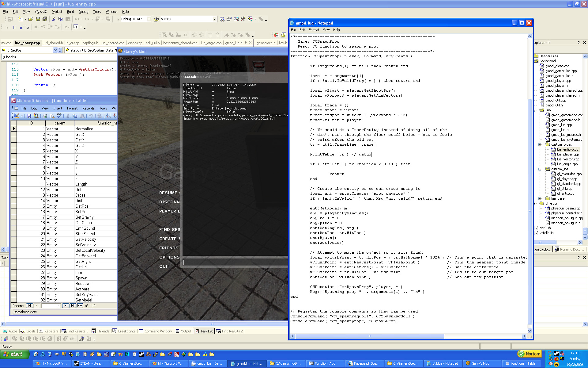Click Copy icon in Visual C++ toolbar
The image size is (588, 368).
tap(61, 19)
